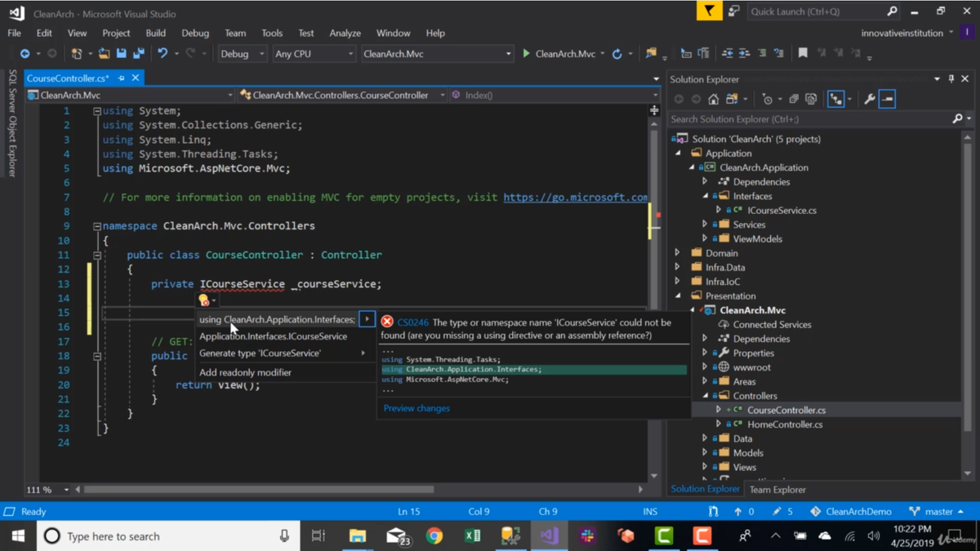Screen dimensions: 980x551
Task: Toggle pin on CourseController.cs tab
Action: [122, 78]
